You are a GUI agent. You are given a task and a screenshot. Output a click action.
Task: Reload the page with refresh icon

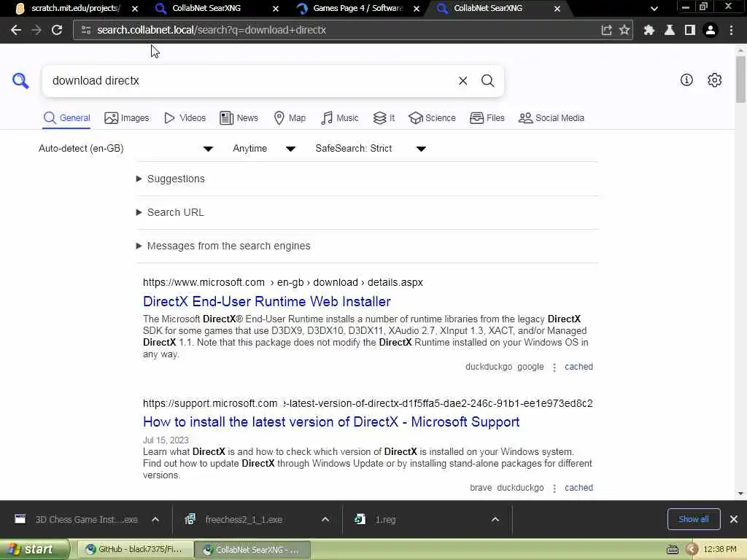[57, 30]
